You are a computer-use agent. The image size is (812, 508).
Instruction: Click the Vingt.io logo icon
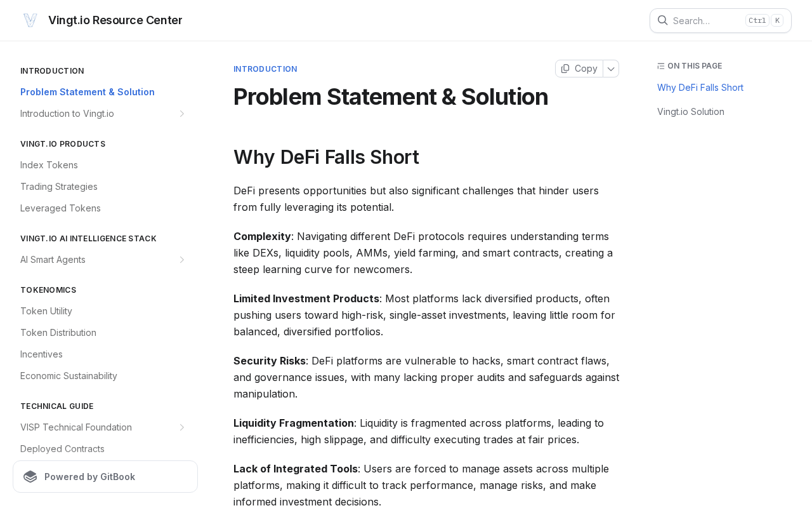coord(30,20)
